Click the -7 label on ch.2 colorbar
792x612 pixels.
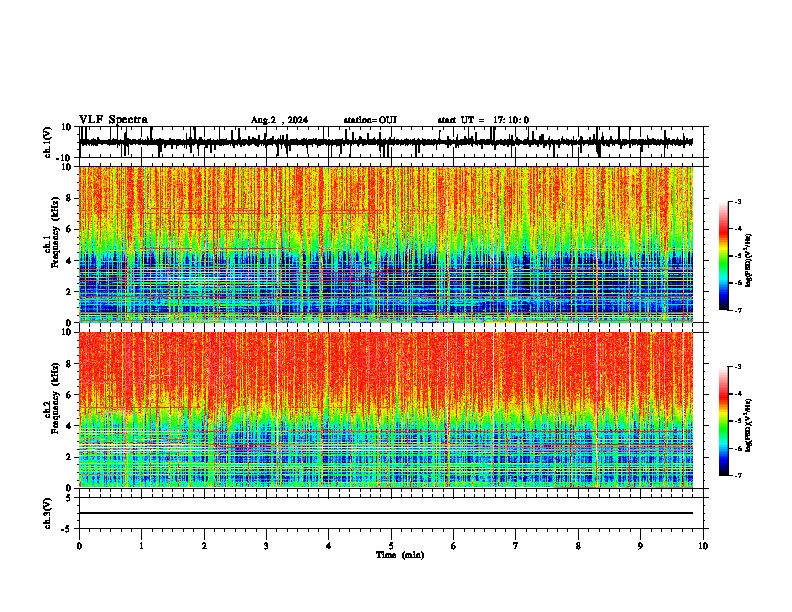point(737,476)
